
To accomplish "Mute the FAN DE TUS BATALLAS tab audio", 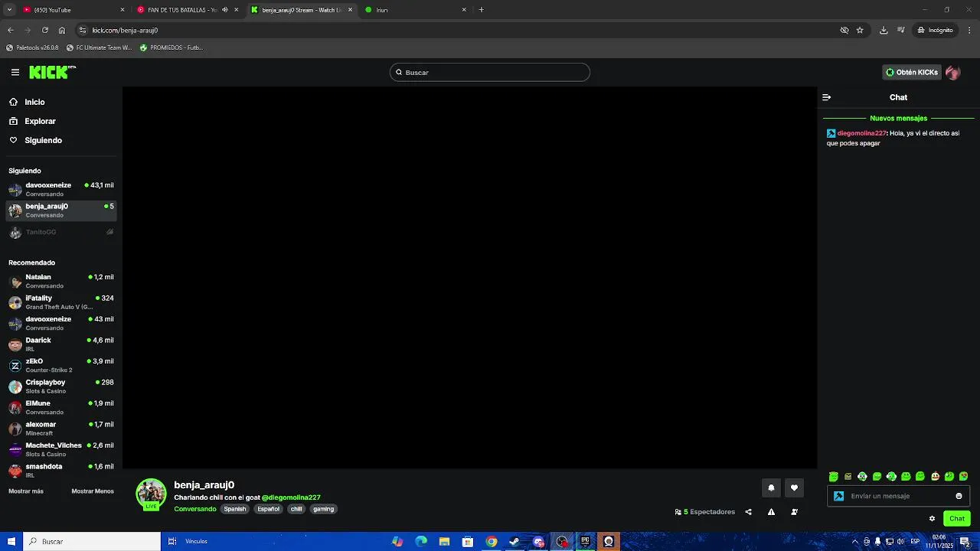I will 225,10.
